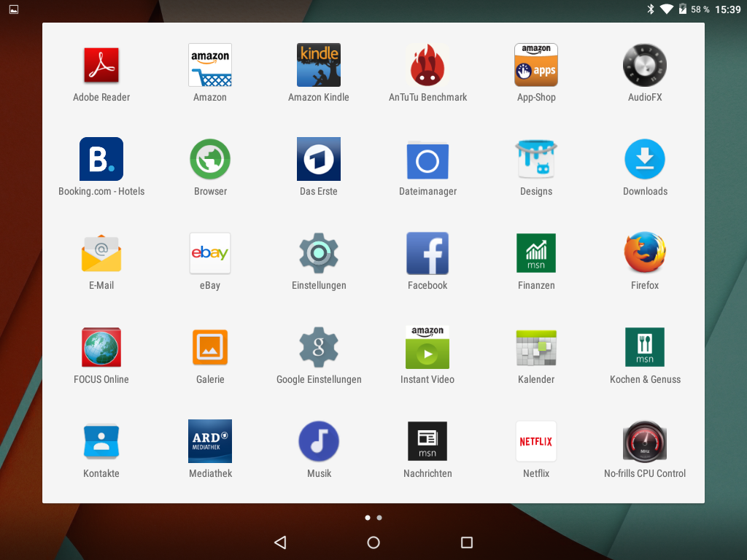Open the image notification icon in status bar
This screenshot has height=560, width=747.
[14, 9]
